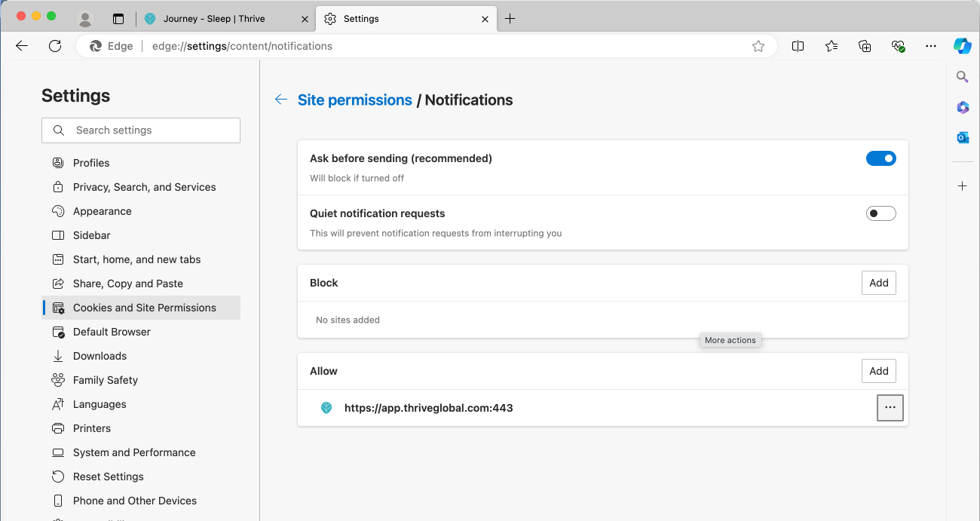Image resolution: width=980 pixels, height=521 pixels.
Task: Open Phone and Other Devices settings
Action: click(x=141, y=501)
